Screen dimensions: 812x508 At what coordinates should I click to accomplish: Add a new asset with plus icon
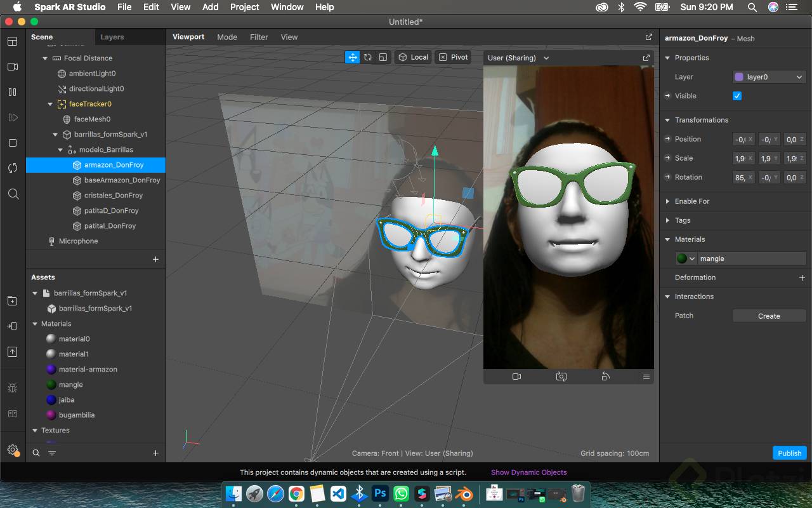pyautogui.click(x=155, y=453)
